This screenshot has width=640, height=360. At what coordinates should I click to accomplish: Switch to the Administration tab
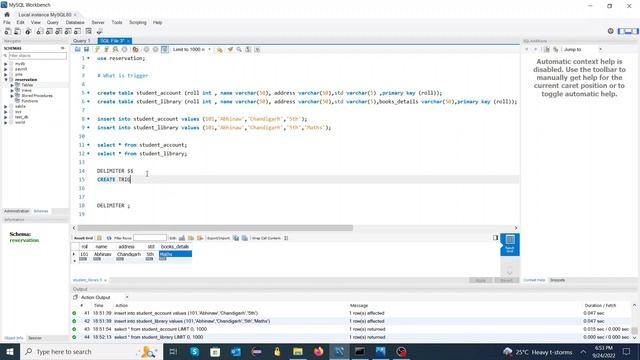coord(17,211)
